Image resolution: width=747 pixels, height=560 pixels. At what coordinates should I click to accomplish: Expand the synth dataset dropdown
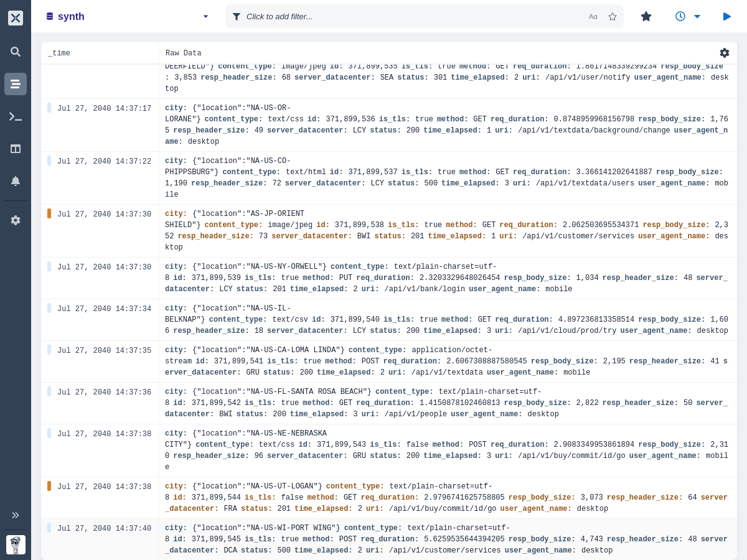[205, 17]
